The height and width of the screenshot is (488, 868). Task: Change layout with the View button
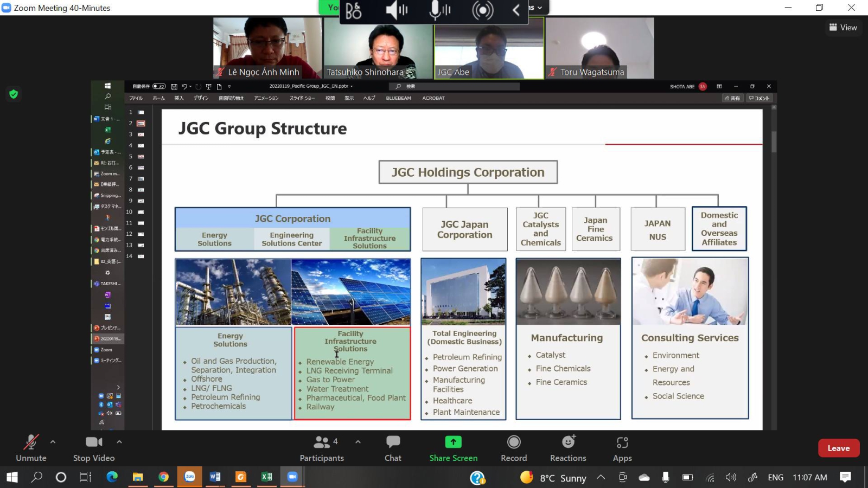pyautogui.click(x=843, y=28)
